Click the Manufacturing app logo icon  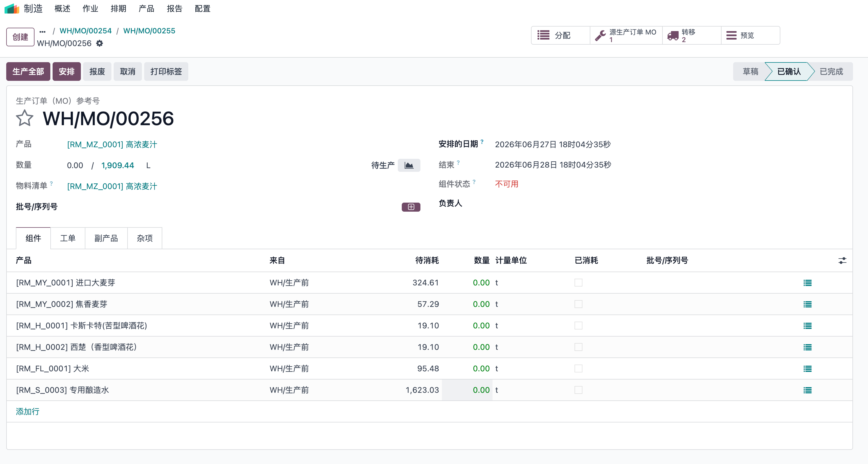click(x=12, y=8)
